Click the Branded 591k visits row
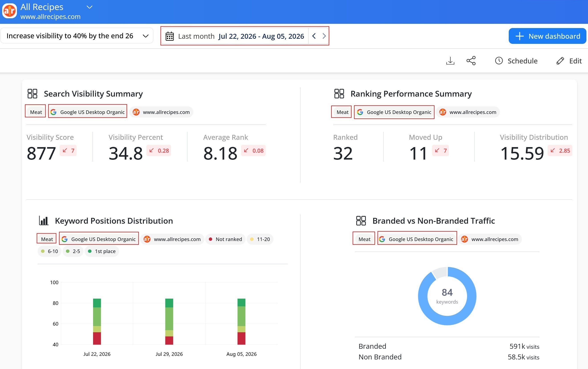The image size is (588, 369). (449, 346)
